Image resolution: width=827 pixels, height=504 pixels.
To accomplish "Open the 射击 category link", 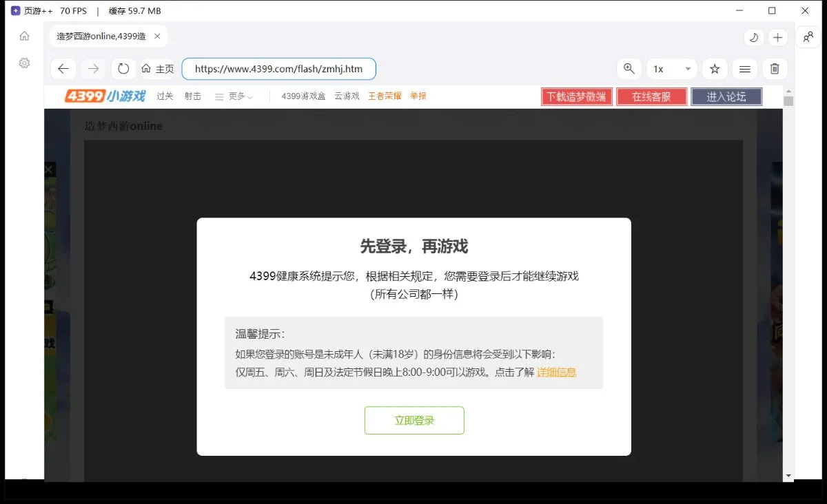I will [x=192, y=96].
